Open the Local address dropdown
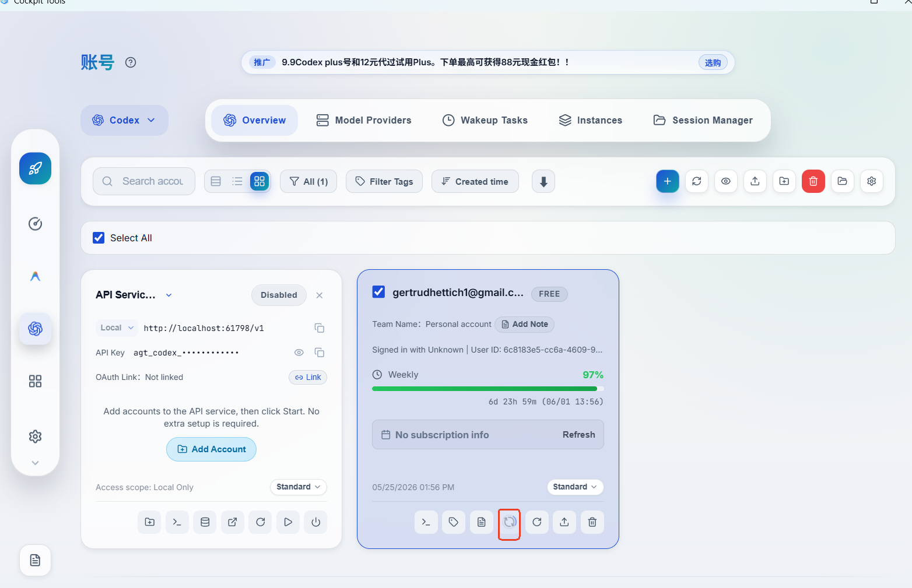 (x=117, y=328)
